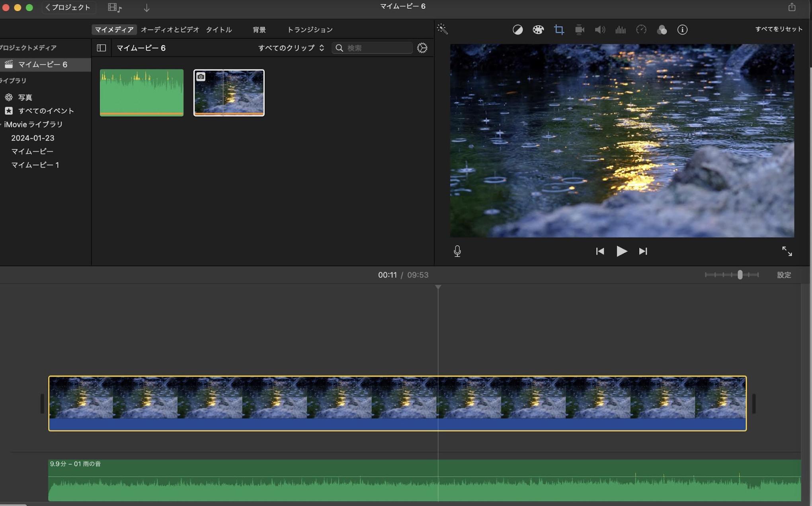Toggle the library sidebar visibility
812x506 pixels.
click(x=101, y=48)
